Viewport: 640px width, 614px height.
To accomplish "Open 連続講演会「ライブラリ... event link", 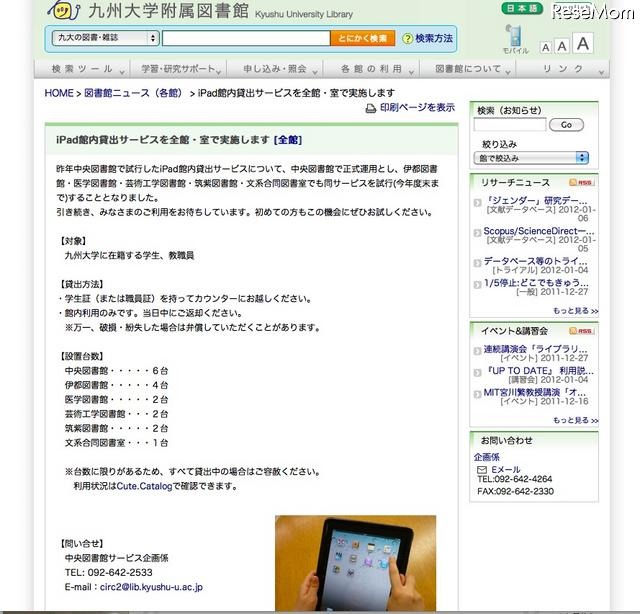I will pyautogui.click(x=535, y=349).
